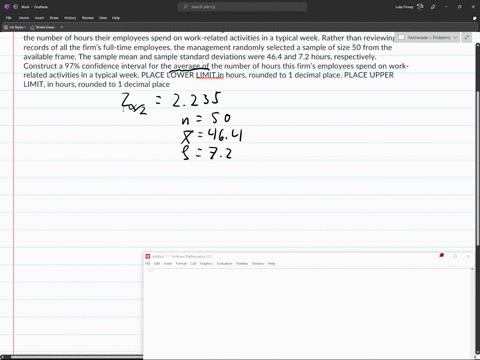This screenshot has height=360, width=480.
Task: Switch to the OneNote Insert tab
Action: [39, 18]
